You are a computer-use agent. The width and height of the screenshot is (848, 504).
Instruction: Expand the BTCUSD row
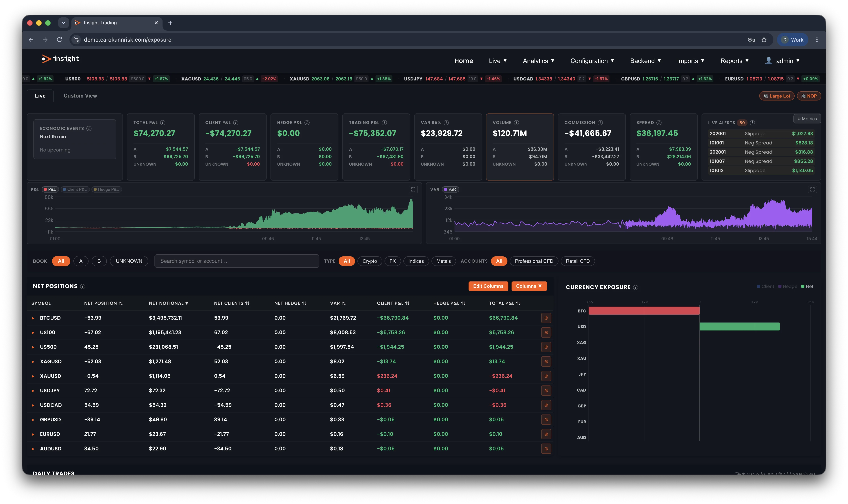click(33, 319)
